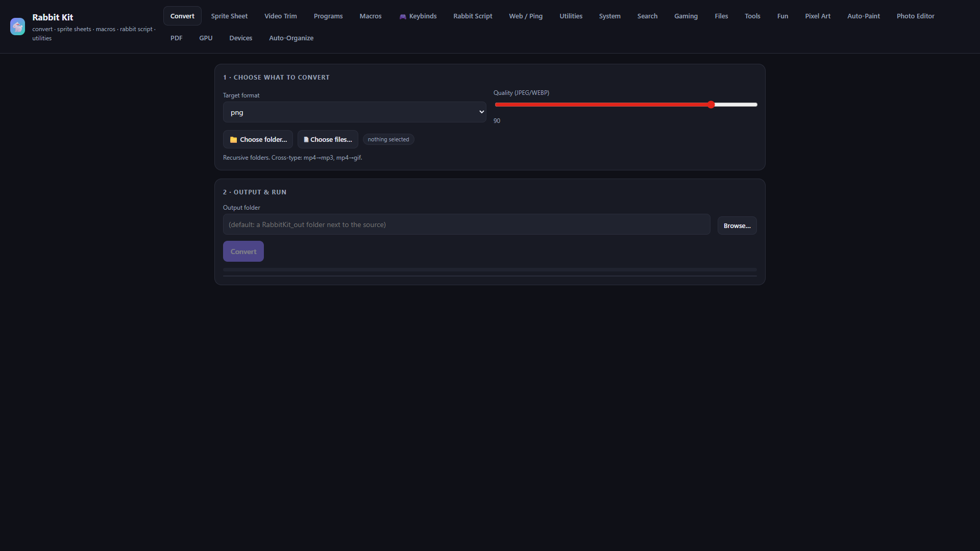Viewport: 980px width, 551px height.
Task: Select the Search tab
Action: [647, 16]
